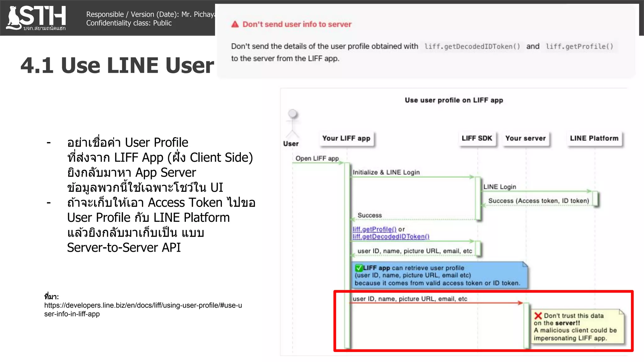The image size is (644, 362).
Task: Click the 'Open LIFF app' arrow label
Action: (317, 158)
